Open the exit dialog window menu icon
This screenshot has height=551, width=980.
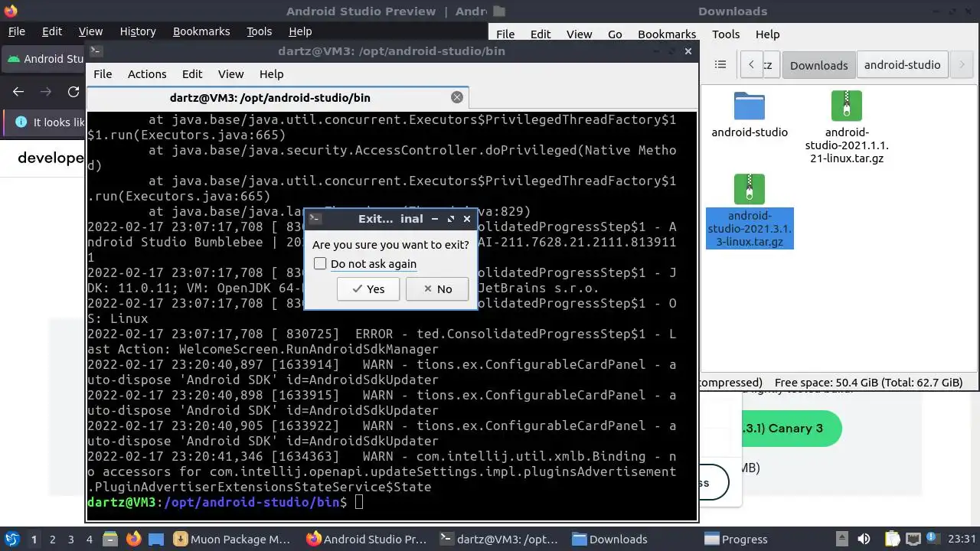315,218
